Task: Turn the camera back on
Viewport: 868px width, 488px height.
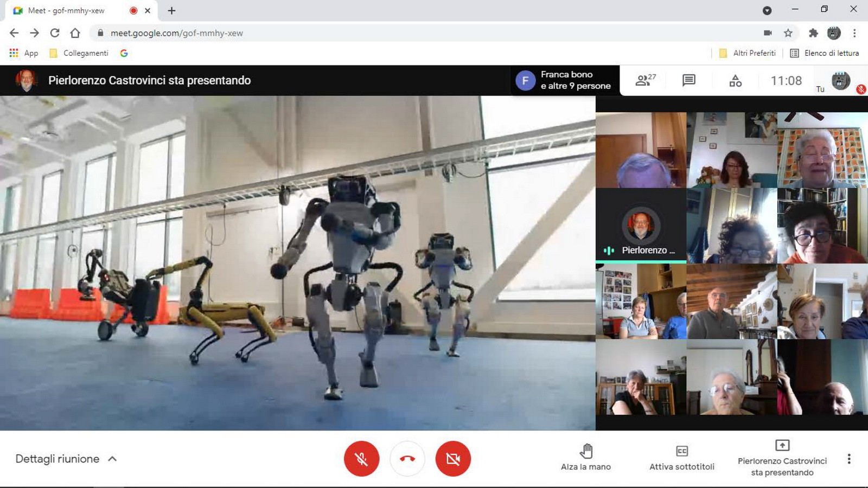Action: coord(453,459)
